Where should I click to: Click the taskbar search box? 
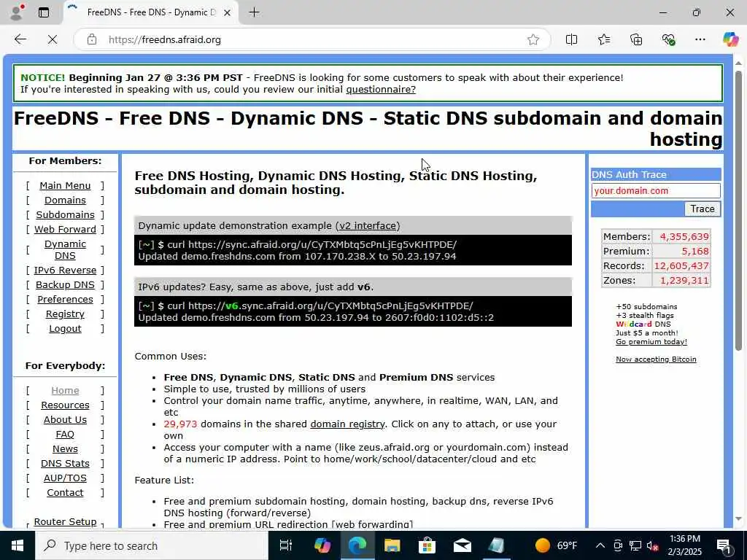152,545
